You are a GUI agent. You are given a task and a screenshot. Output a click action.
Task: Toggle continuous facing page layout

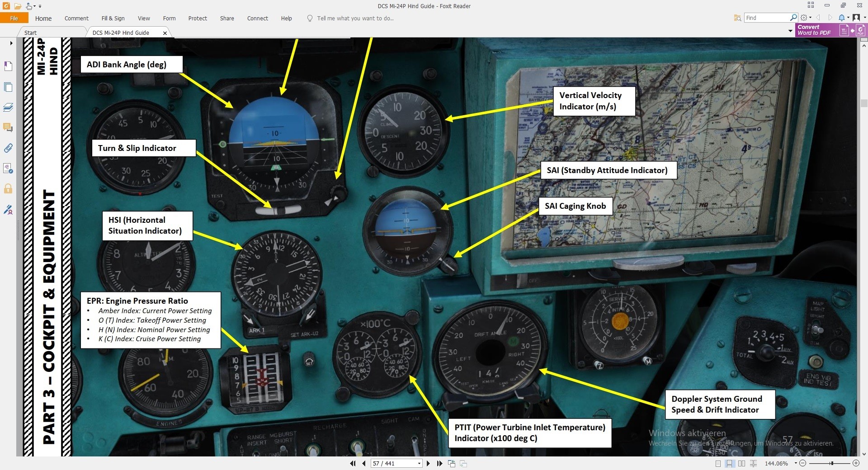(753, 463)
